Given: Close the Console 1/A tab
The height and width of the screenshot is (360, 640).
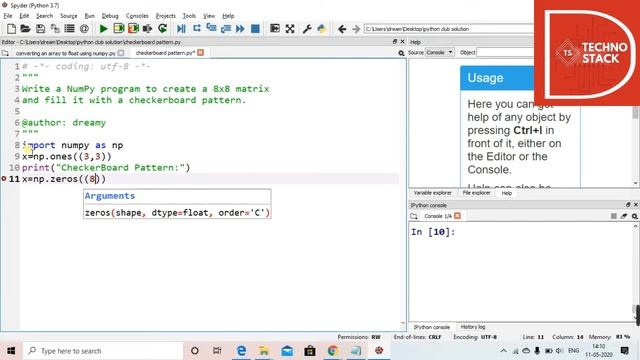Looking at the screenshot, I should pos(457,216).
